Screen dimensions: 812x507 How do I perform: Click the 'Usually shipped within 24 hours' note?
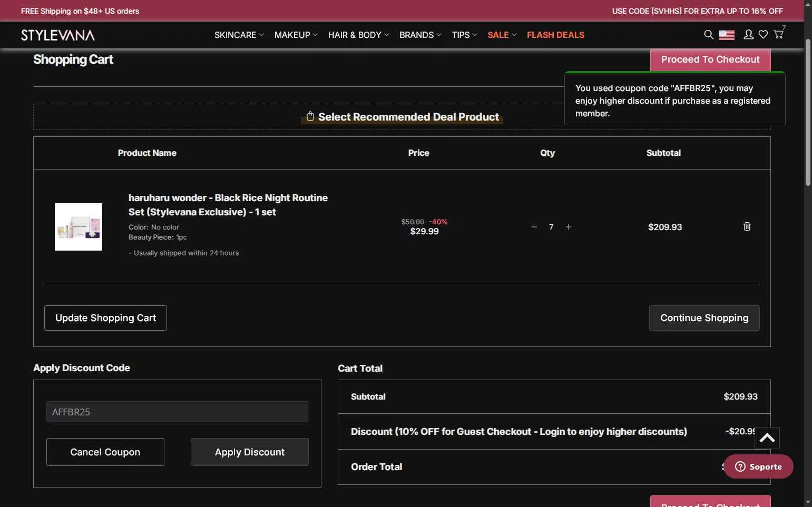pos(184,253)
